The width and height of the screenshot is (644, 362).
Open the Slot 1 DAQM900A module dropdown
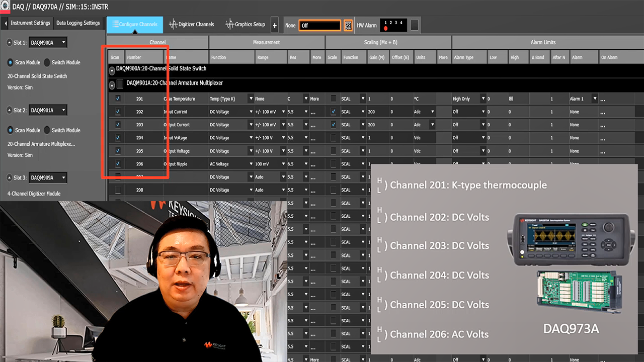click(x=48, y=42)
